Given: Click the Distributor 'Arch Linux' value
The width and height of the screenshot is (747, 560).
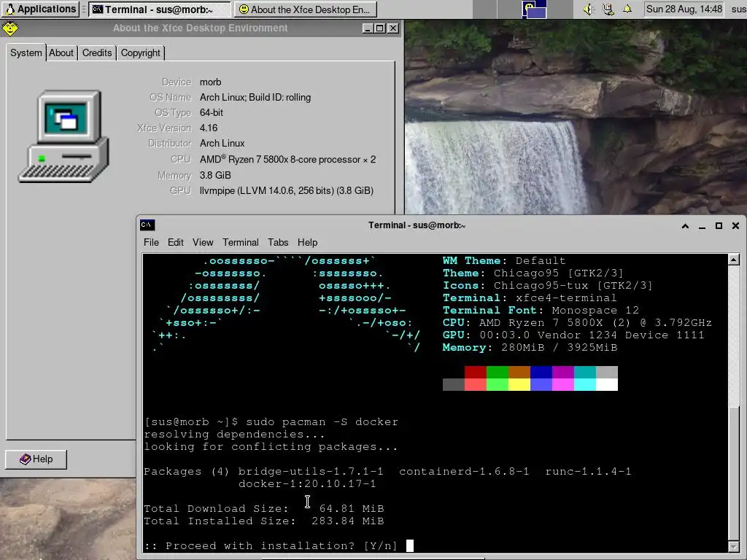Looking at the screenshot, I should click(x=222, y=143).
